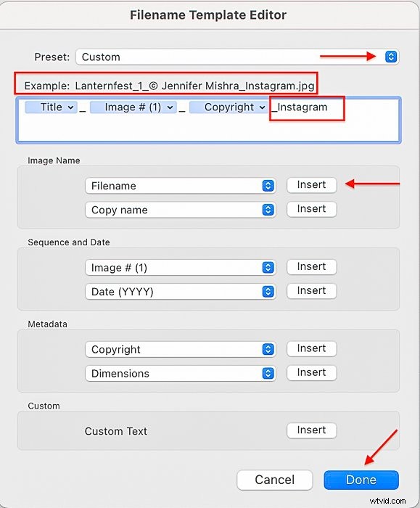
Task: Click the chevron on the Copyright token
Action: (x=262, y=107)
